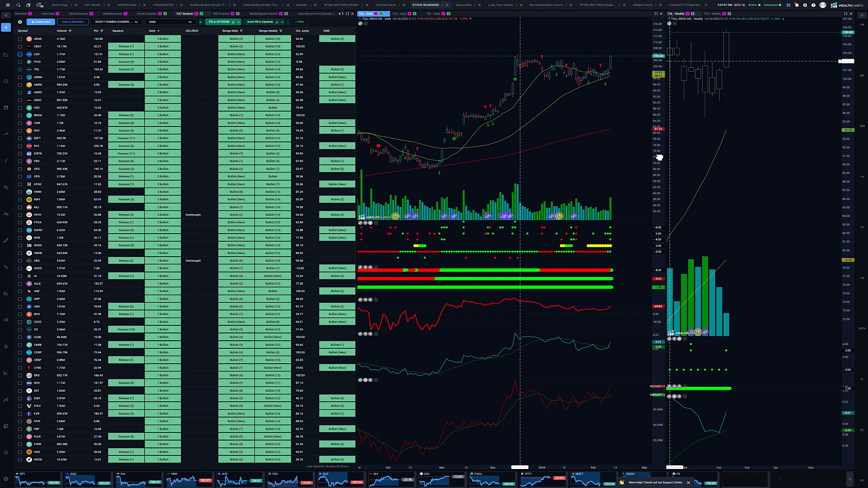Dismiss the support center help popup
The height and width of the screenshot is (488, 868).
[x=689, y=483]
